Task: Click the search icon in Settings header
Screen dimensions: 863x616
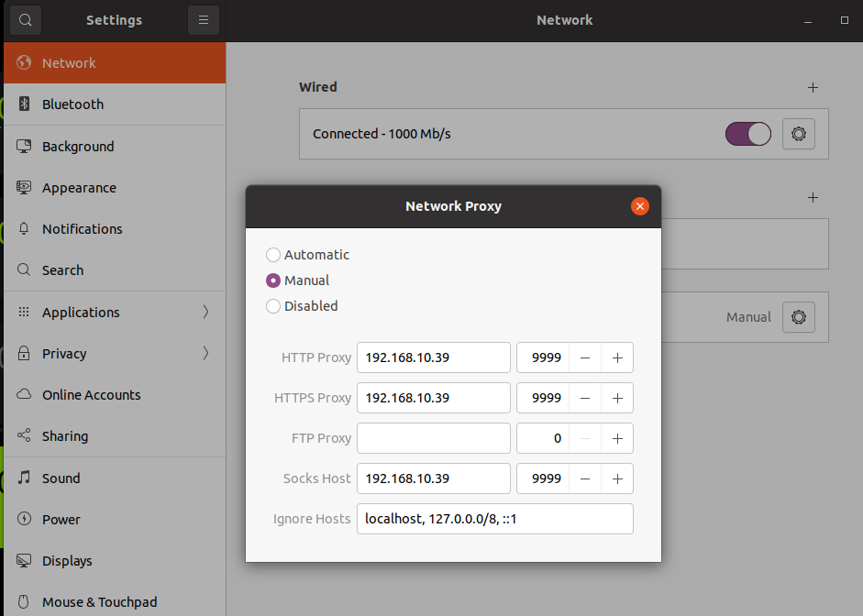Action: (x=26, y=20)
